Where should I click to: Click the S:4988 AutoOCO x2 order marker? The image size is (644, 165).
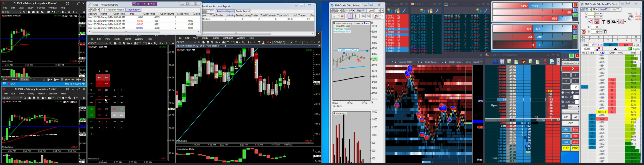pyautogui.click(x=348, y=50)
